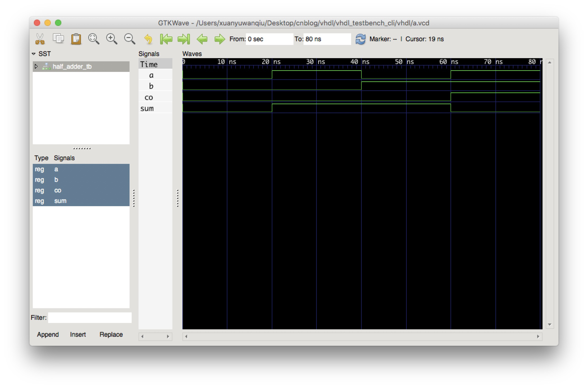Screen dimensions: 588x388
Task: Click the Zoom Out magnifier icon
Action: click(129, 39)
